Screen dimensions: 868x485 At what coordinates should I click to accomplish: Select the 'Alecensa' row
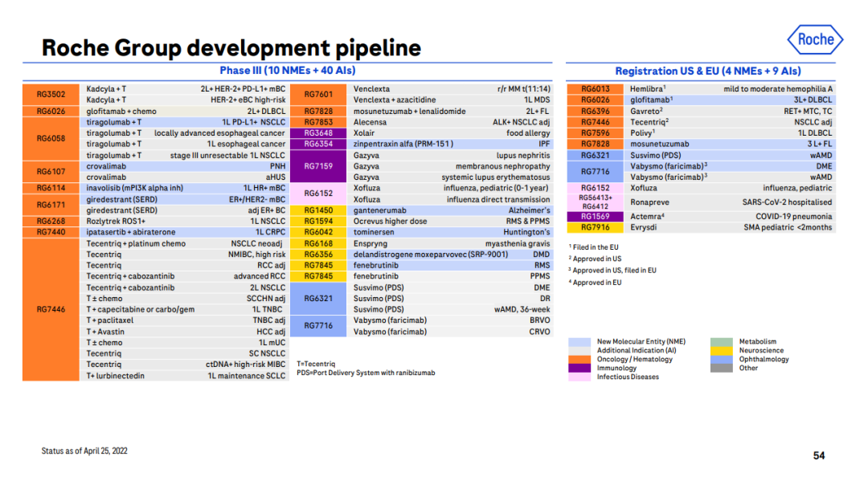(451, 122)
